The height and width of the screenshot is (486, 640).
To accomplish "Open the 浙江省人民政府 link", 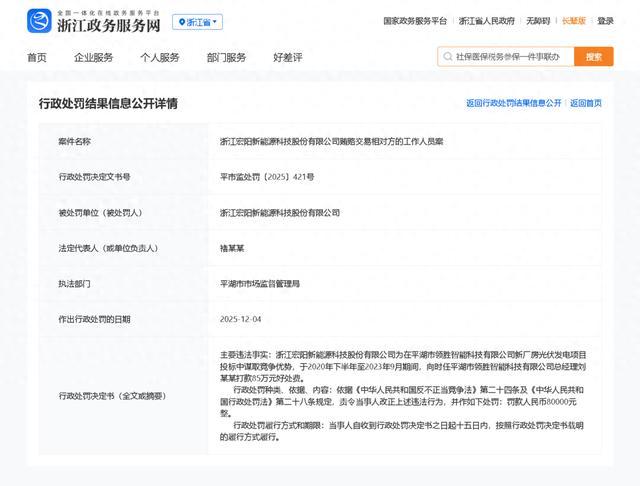I will pos(486,21).
